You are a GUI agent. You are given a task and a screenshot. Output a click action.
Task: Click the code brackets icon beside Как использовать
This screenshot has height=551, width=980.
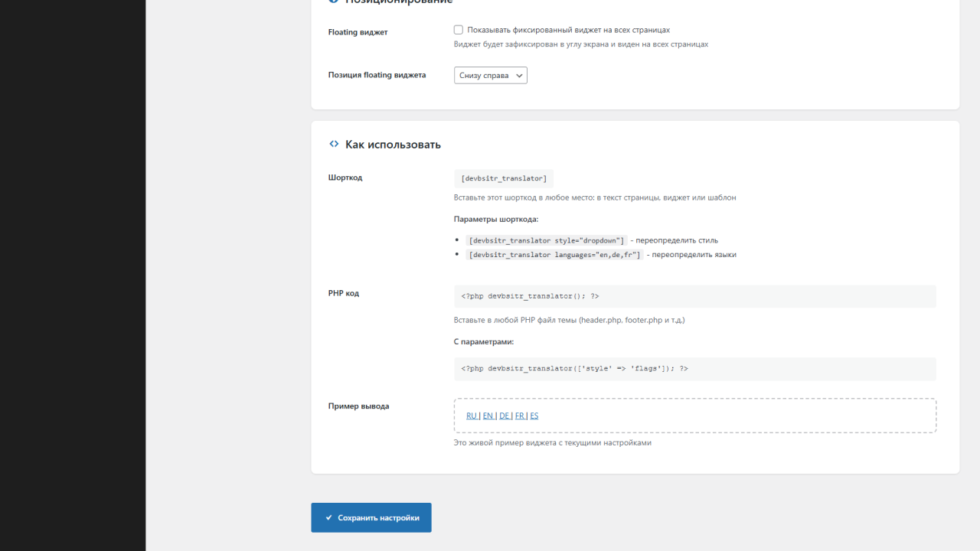point(334,144)
